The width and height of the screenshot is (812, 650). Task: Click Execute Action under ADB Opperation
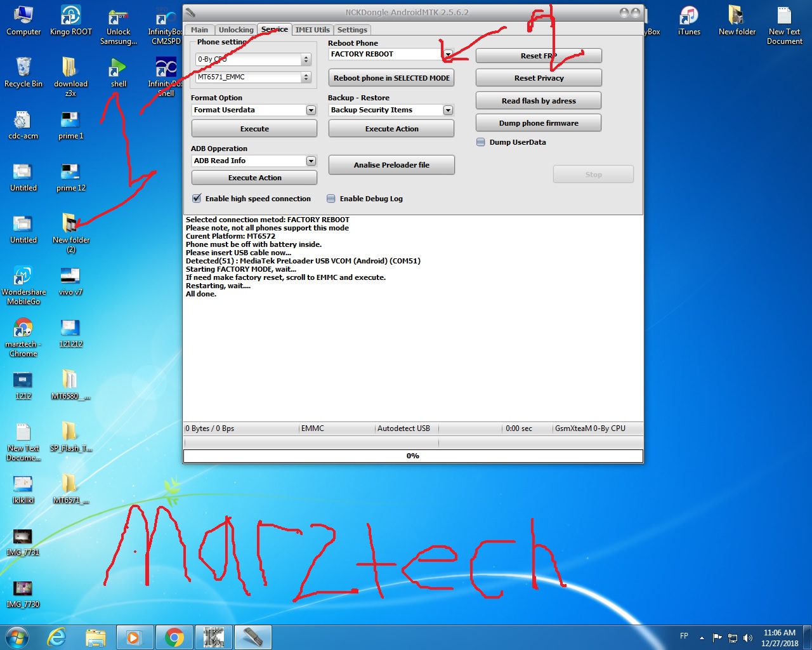pyautogui.click(x=254, y=178)
